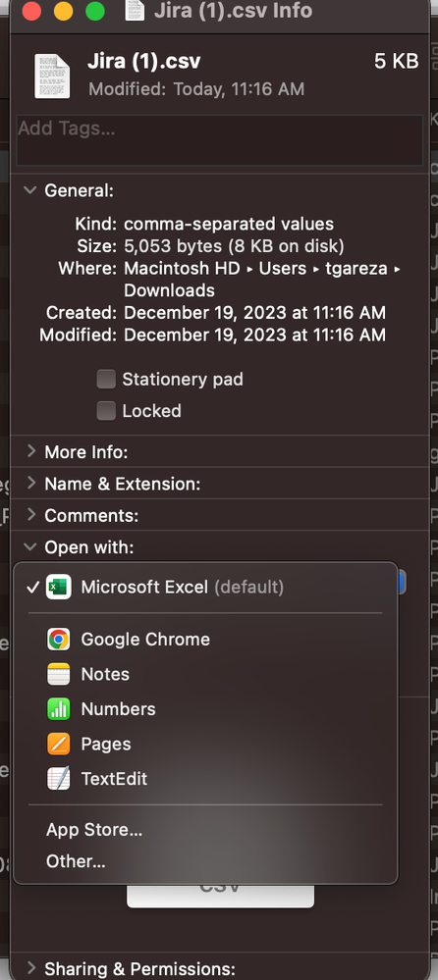The image size is (438, 980).
Task: Choose the Google Chrome icon entry
Action: click(x=59, y=639)
